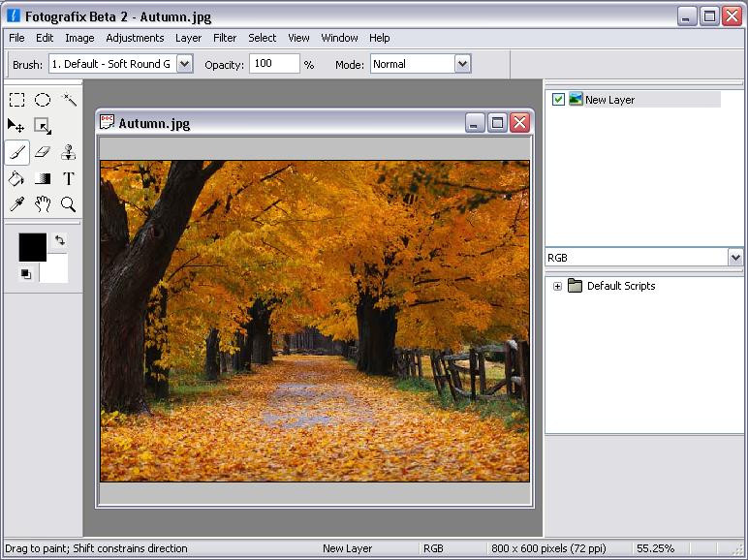Open the Filter menu
The height and width of the screenshot is (560, 748).
tap(225, 38)
